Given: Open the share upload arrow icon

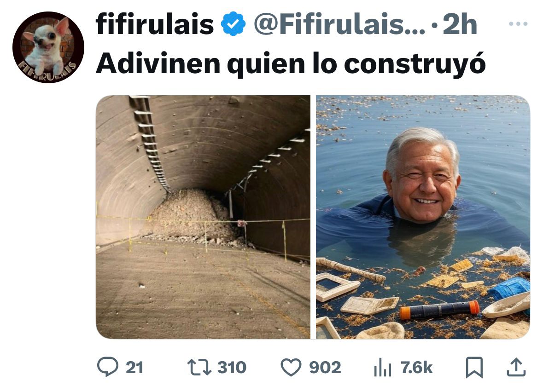Looking at the screenshot, I should click(516, 367).
